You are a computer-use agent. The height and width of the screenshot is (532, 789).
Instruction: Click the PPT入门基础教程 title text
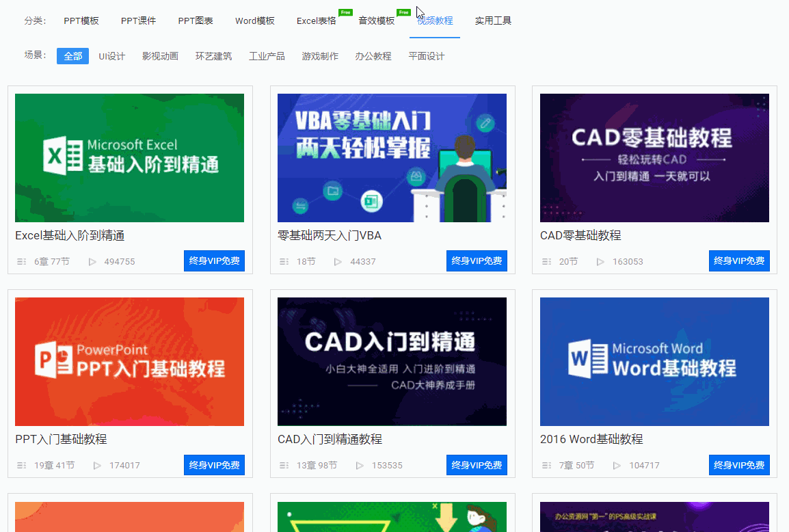(x=61, y=440)
